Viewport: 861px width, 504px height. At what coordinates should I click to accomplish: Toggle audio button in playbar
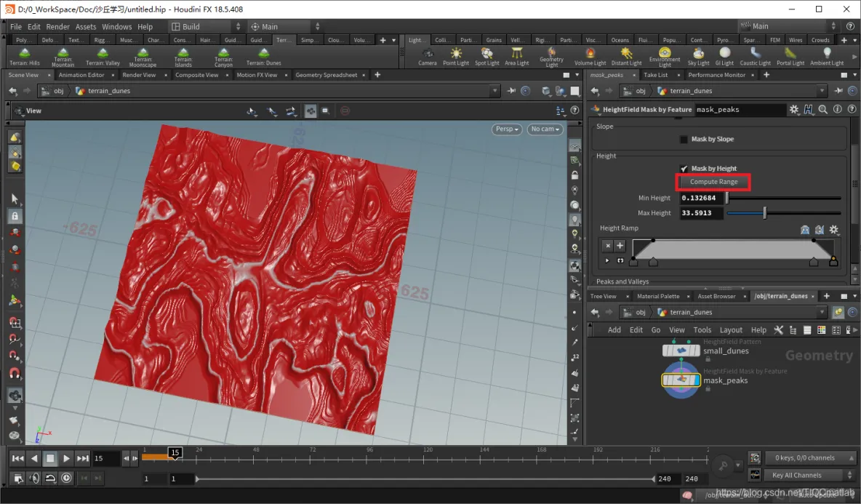click(x=34, y=478)
